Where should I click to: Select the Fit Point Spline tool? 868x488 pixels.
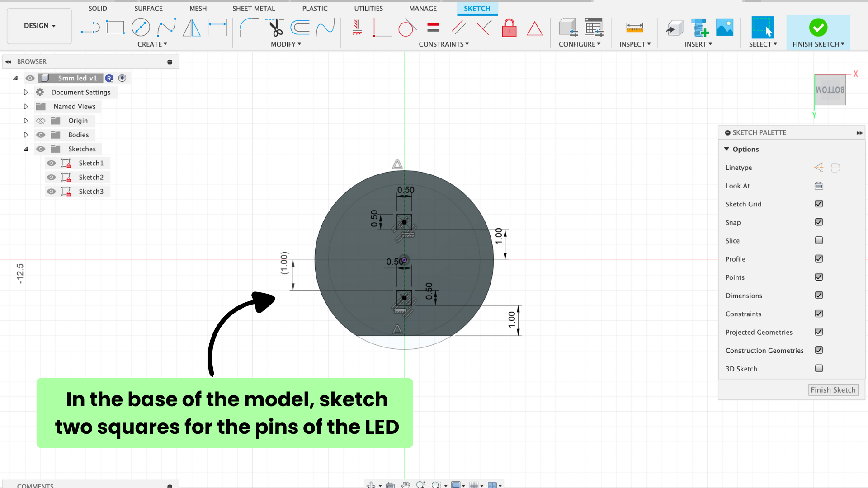tap(166, 28)
